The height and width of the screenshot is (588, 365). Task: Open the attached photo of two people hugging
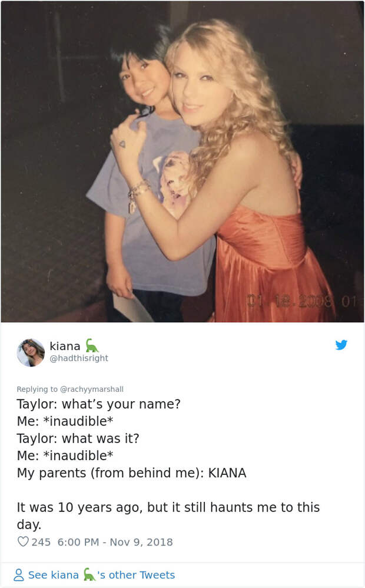pos(182,161)
